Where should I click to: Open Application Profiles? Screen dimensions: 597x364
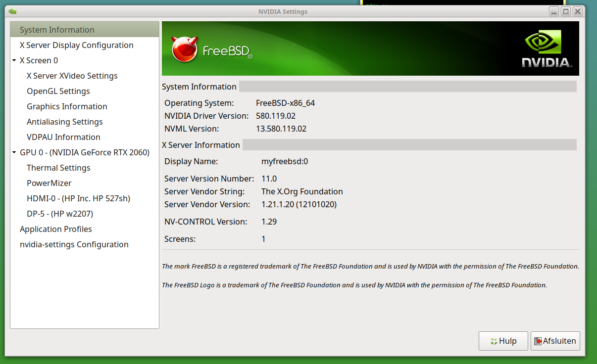click(55, 229)
